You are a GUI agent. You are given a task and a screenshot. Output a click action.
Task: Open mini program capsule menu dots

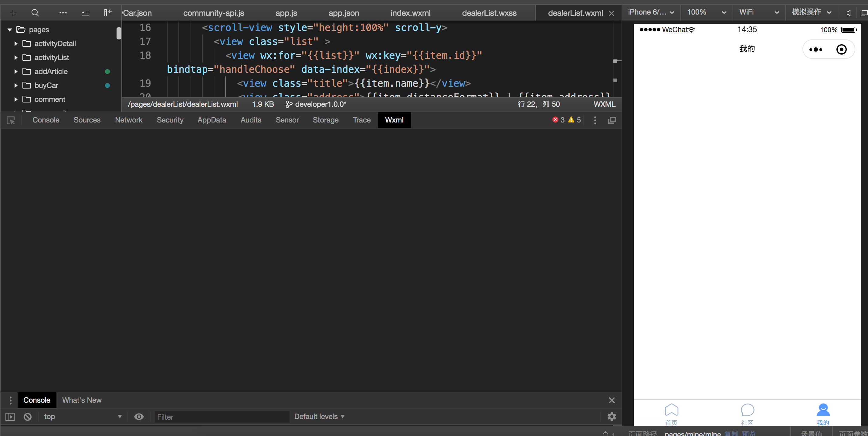(816, 49)
